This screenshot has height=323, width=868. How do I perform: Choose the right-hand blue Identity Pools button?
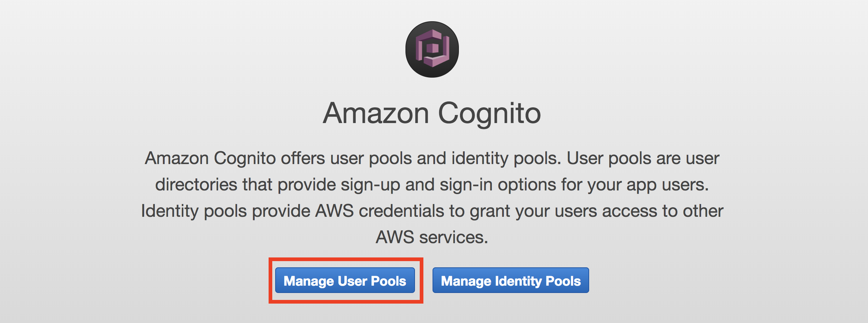coord(511,280)
